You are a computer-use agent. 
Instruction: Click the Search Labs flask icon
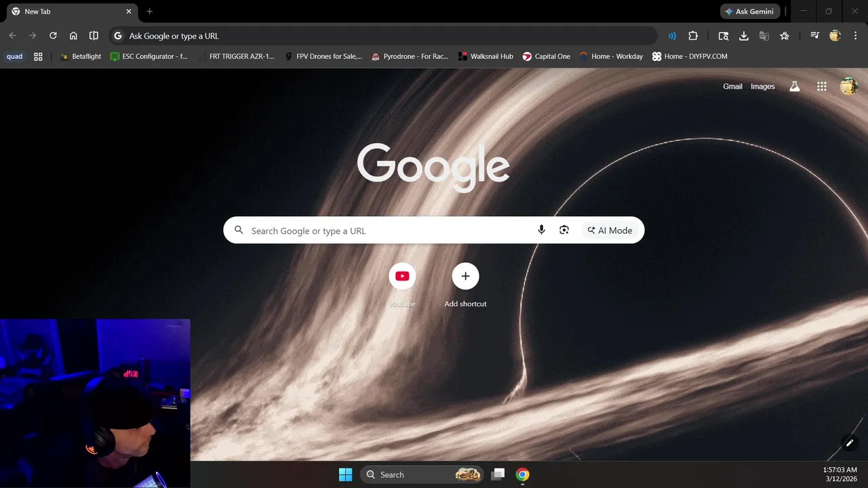click(794, 87)
